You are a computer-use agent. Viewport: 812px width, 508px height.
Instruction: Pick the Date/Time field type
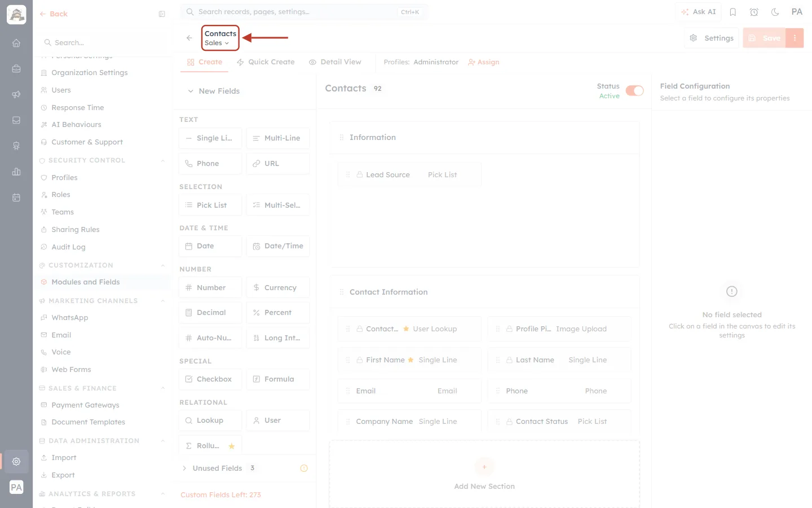[278, 246]
